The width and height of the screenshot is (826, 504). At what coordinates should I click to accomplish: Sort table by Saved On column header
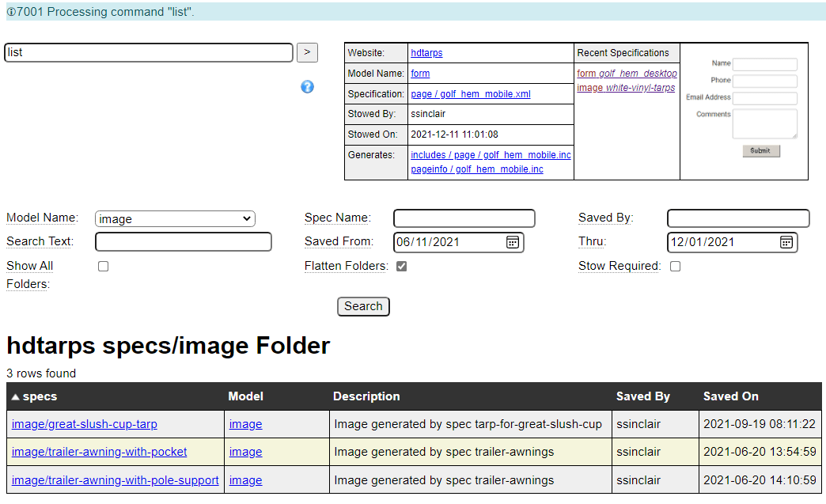click(x=730, y=396)
